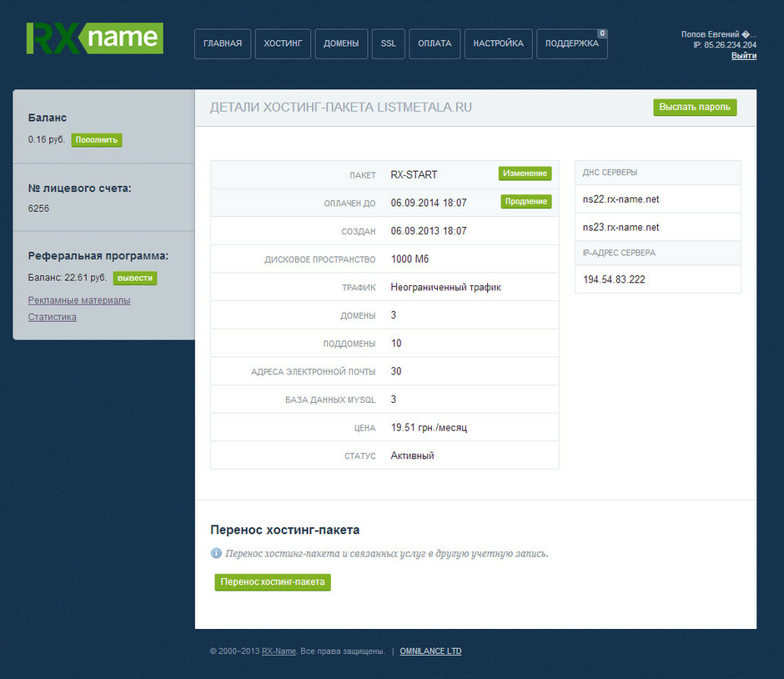The width and height of the screenshot is (784, 679).
Task: Click the email addresses count 30
Action: pos(396,371)
